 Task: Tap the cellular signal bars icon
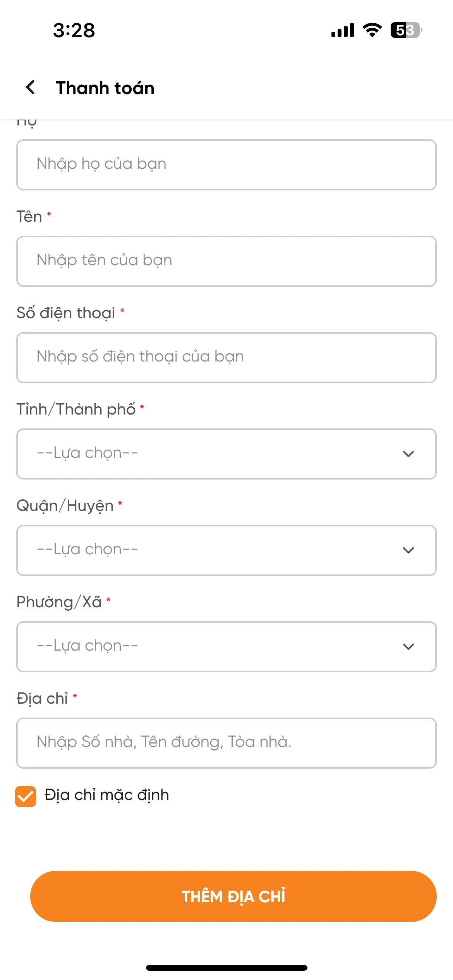tap(343, 30)
